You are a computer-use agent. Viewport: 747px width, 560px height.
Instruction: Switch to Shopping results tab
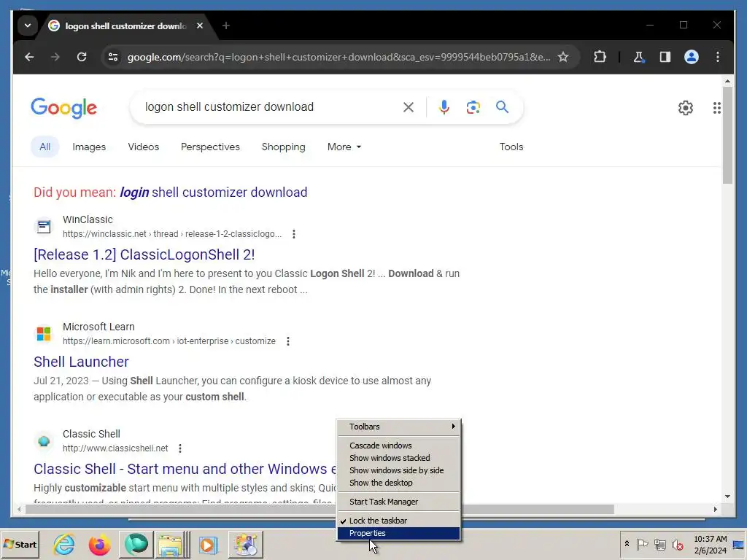(x=284, y=147)
